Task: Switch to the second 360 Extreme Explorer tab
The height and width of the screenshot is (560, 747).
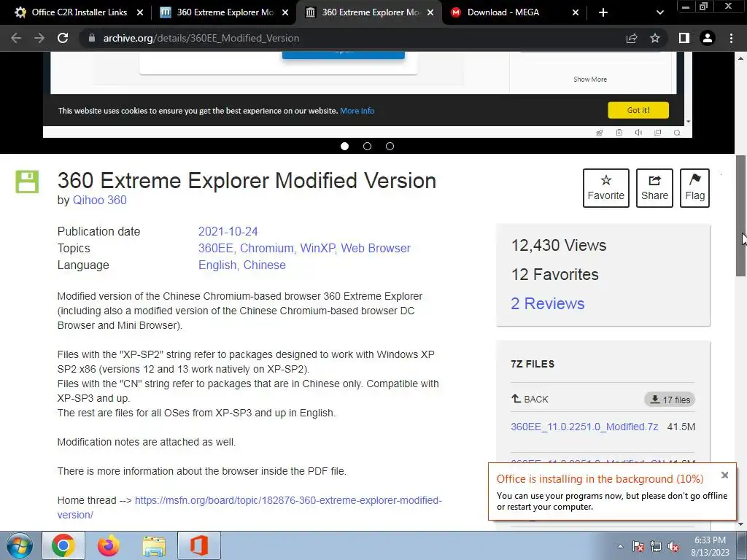Action: tap(369, 12)
